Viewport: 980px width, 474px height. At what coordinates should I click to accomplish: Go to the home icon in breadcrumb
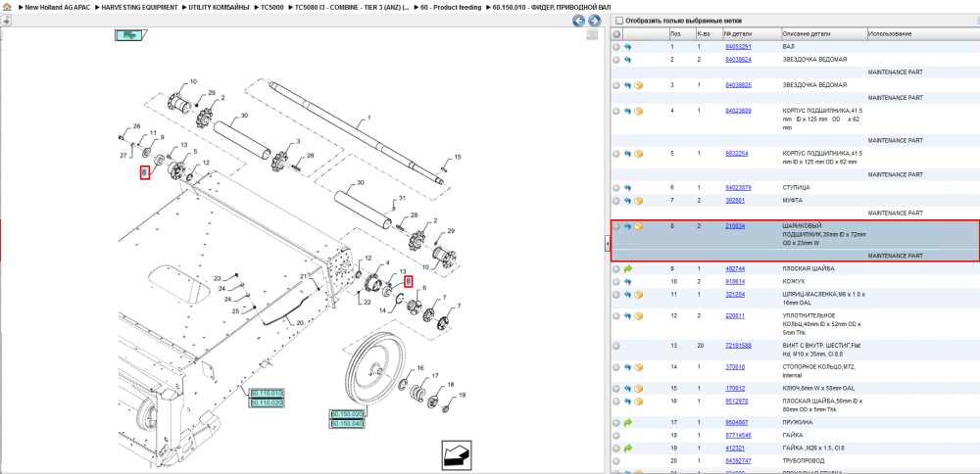click(x=6, y=7)
